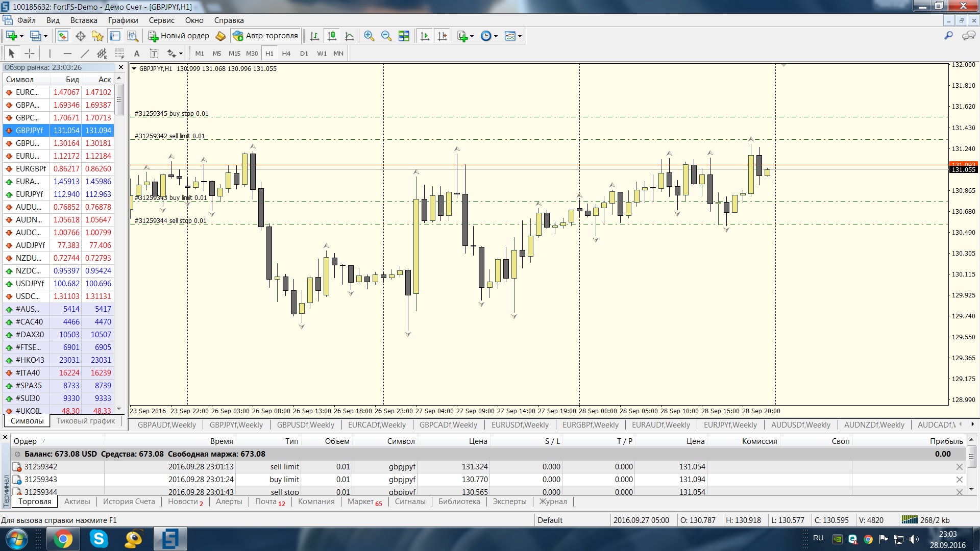Open the Эксперты terminal tab

[x=509, y=502]
